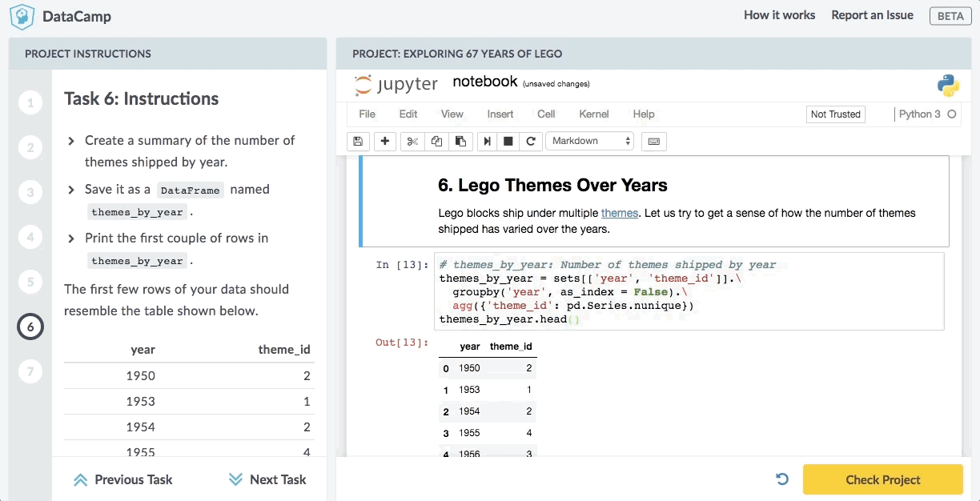
Task: Open the 'Report an Issue' link
Action: point(872,15)
